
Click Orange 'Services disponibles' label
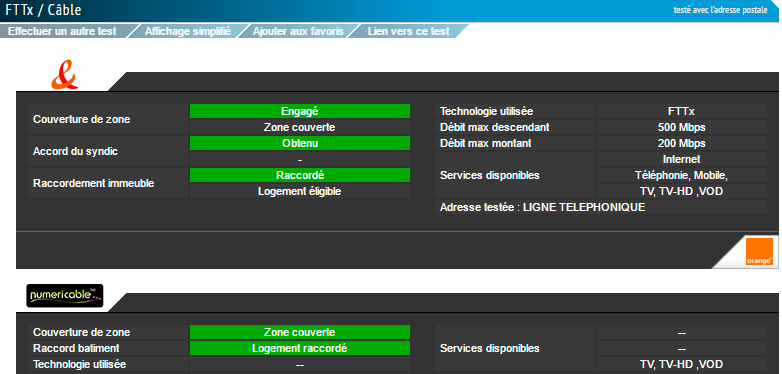[x=489, y=175]
